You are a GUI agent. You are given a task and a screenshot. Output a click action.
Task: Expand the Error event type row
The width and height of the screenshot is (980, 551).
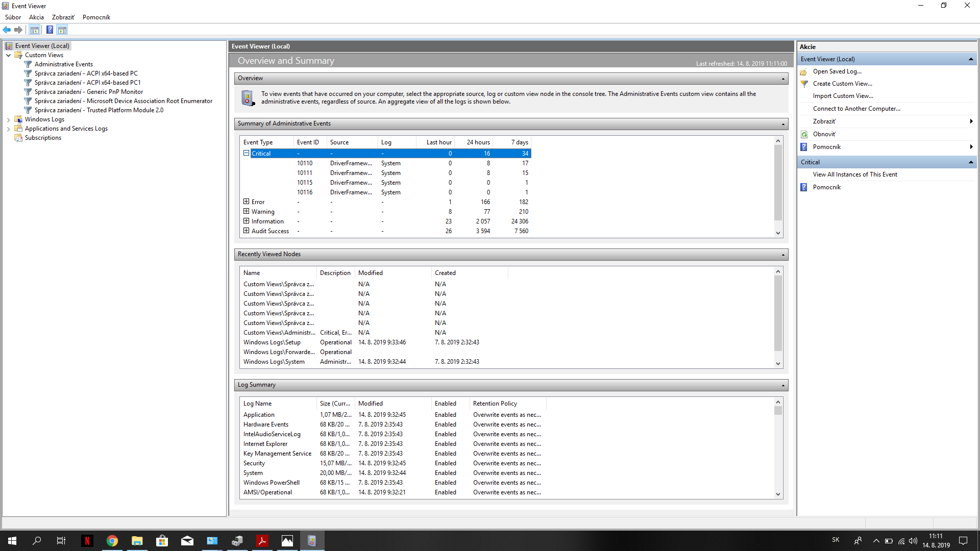[x=246, y=202]
